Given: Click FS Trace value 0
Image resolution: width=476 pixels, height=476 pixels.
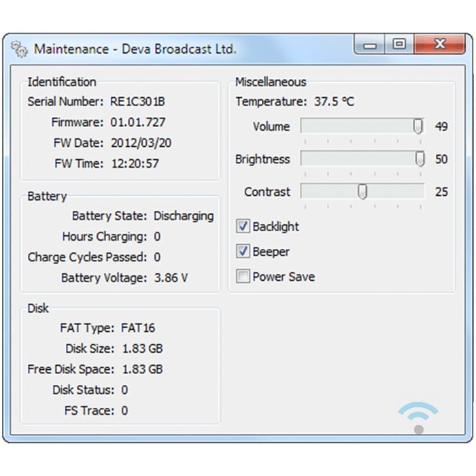Looking at the screenshot, I should tap(124, 411).
